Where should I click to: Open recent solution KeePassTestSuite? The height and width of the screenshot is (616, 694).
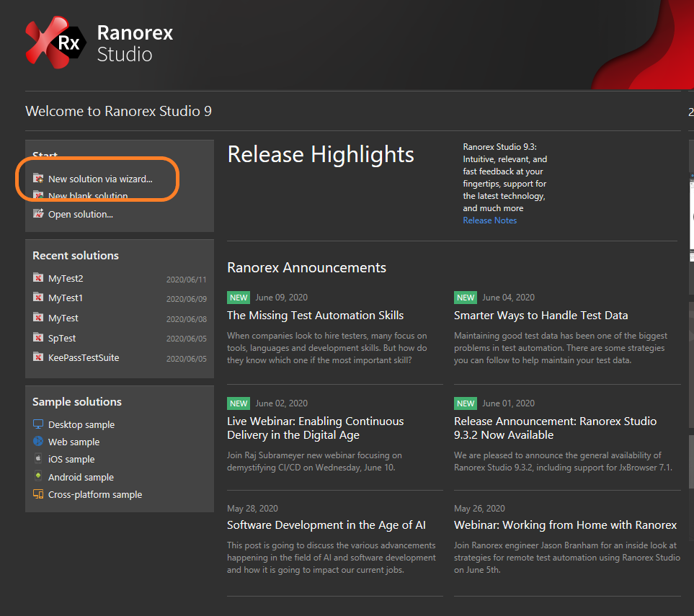[84, 357]
